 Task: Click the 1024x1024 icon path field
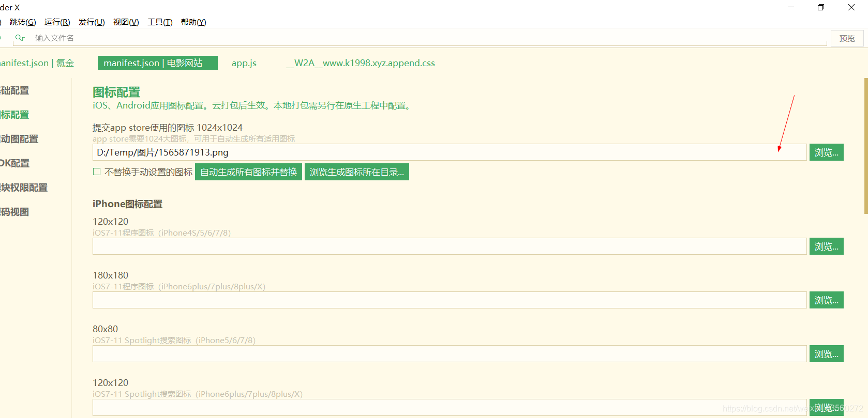click(x=450, y=152)
